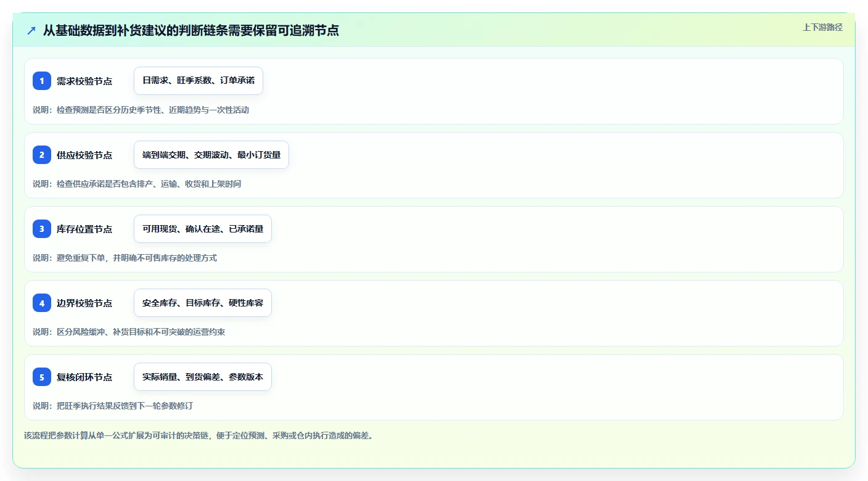
Task: Click the arrow icon beside the panel title
Action: point(31,30)
